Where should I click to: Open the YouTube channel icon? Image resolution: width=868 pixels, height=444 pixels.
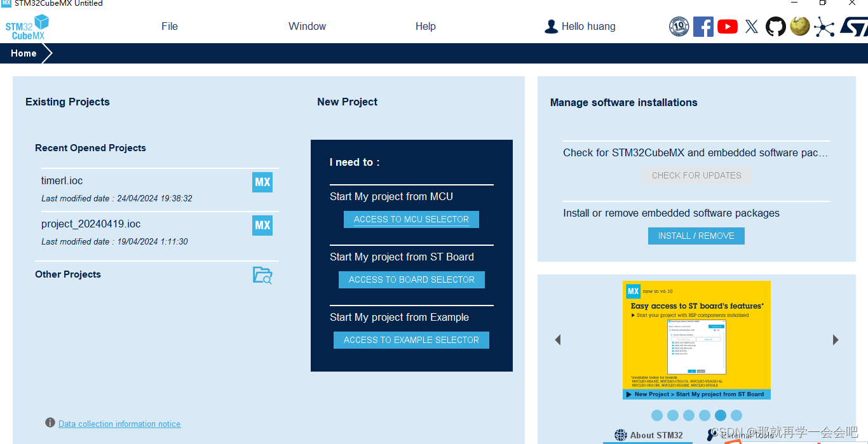(728, 27)
